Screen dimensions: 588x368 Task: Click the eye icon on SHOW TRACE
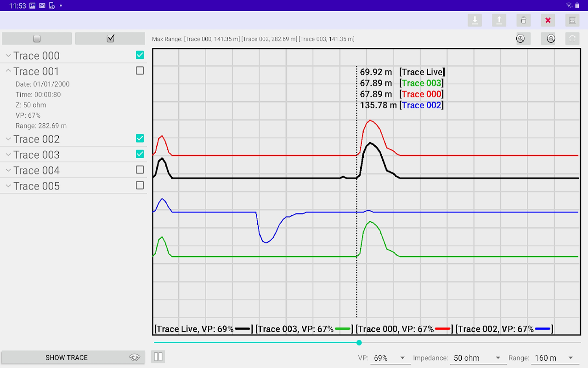(134, 357)
